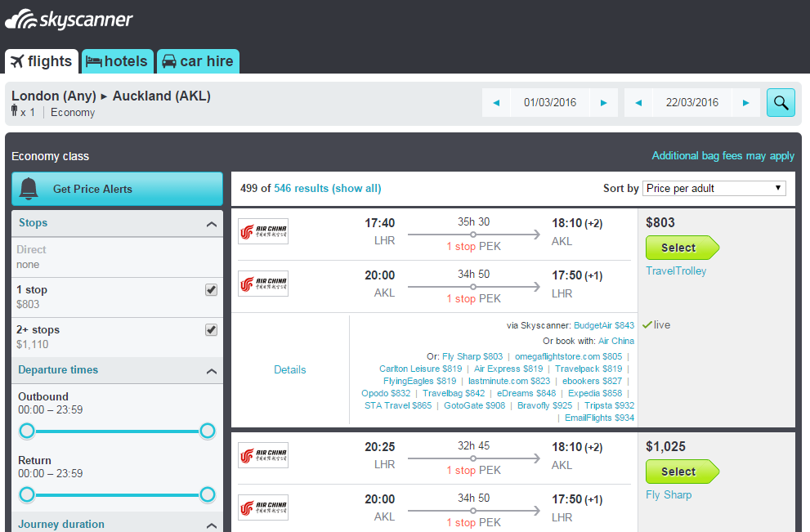Click Or book with Air China link
This screenshot has width=810, height=532.
[x=616, y=341]
